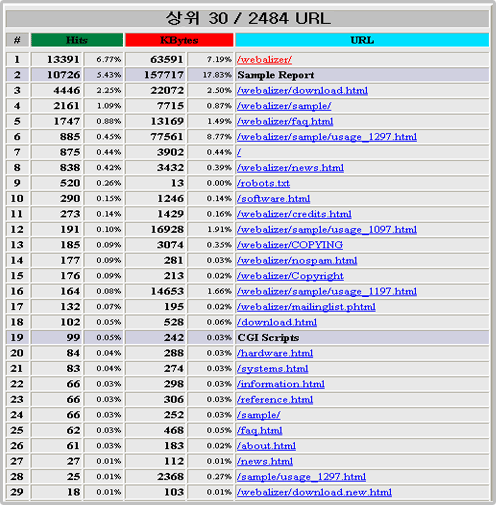This screenshot has width=496, height=505.
Task: Click the red KBytes column header
Action: [x=179, y=40]
